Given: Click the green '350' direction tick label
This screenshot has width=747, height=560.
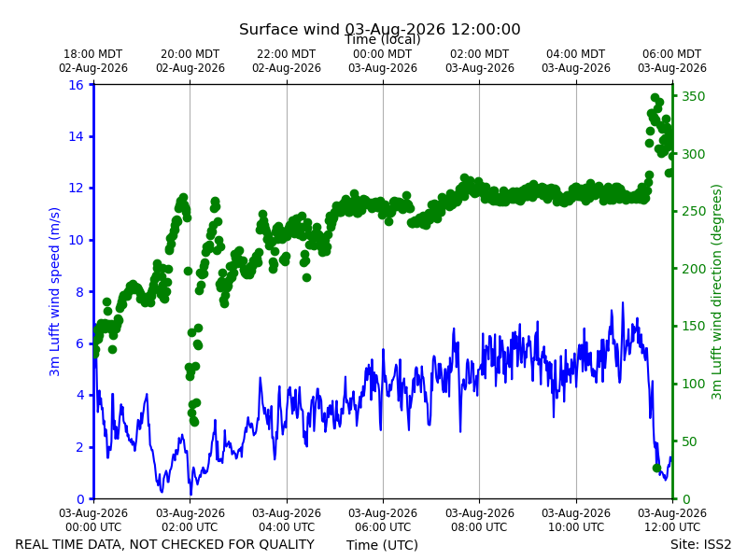Looking at the screenshot, I should pyautogui.click(x=693, y=96).
